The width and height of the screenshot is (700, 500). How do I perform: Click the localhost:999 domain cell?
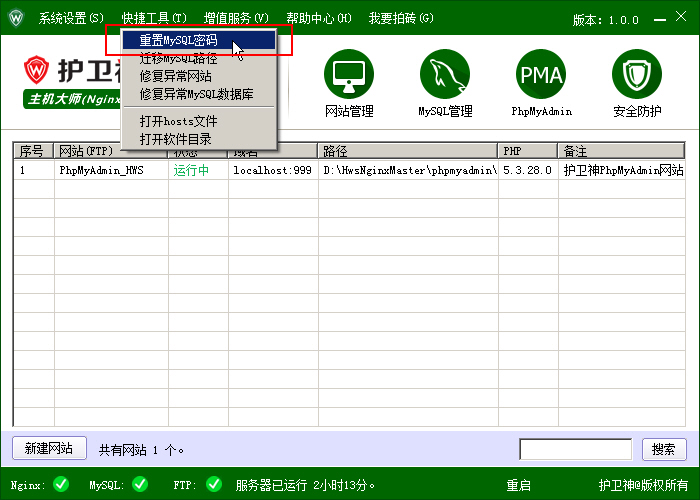[x=272, y=170]
